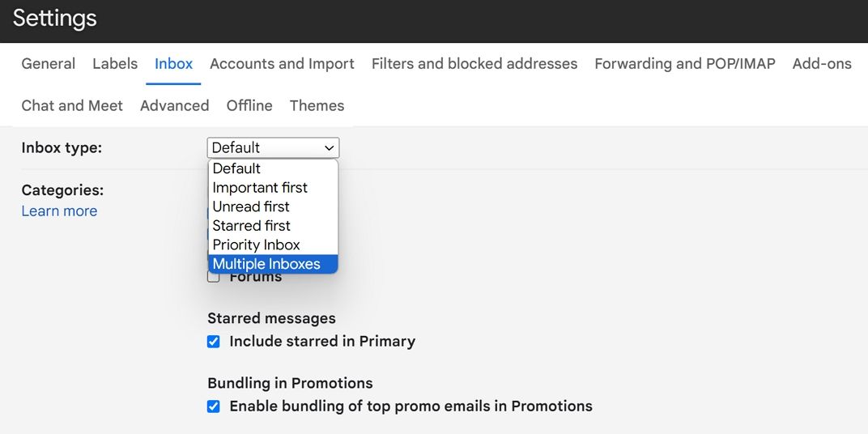The width and height of the screenshot is (868, 434).
Task: Toggle Include starred in Primary checkbox
Action: tap(214, 342)
